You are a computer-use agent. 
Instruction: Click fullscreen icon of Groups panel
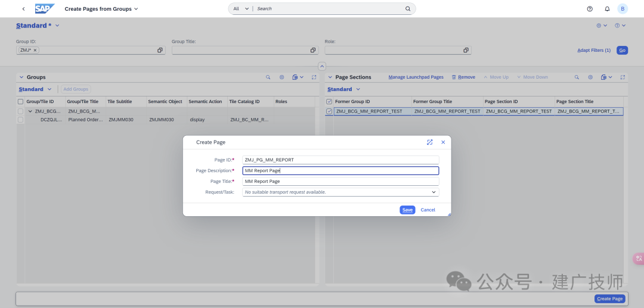pyautogui.click(x=314, y=77)
